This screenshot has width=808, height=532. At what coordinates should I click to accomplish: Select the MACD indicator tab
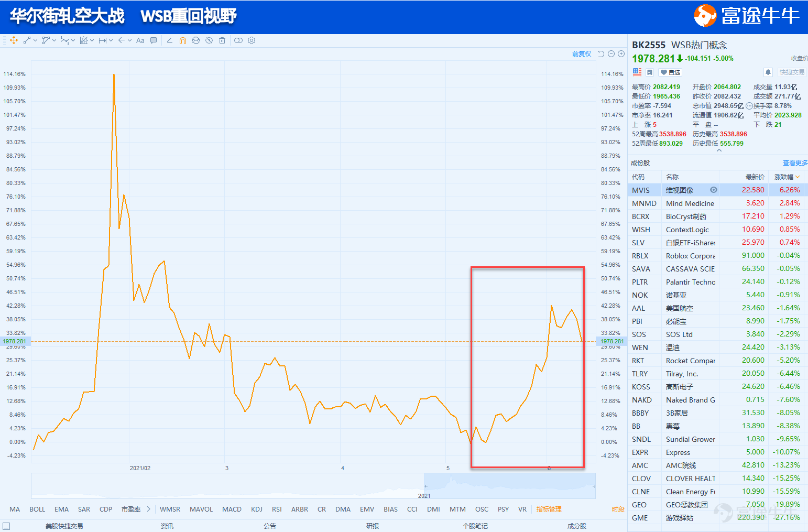pyautogui.click(x=232, y=509)
